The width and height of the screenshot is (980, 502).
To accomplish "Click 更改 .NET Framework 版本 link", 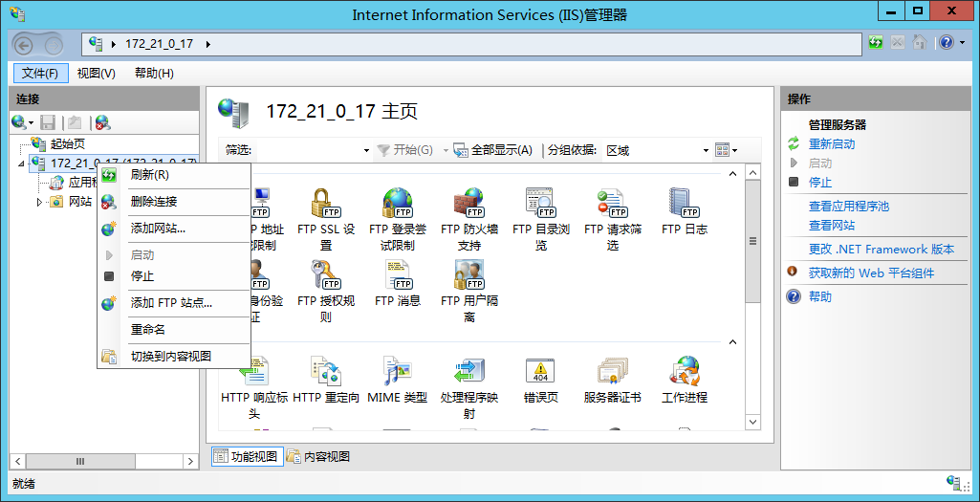I will (882, 249).
